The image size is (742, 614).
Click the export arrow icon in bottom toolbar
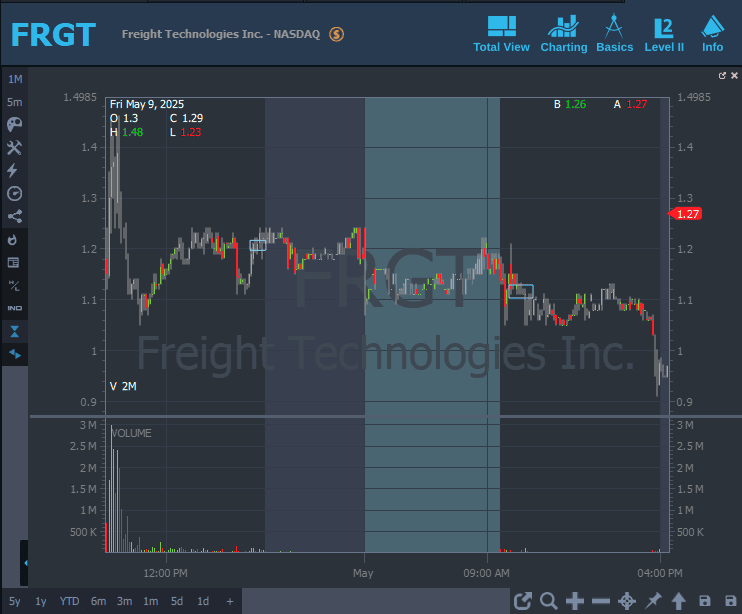523,601
